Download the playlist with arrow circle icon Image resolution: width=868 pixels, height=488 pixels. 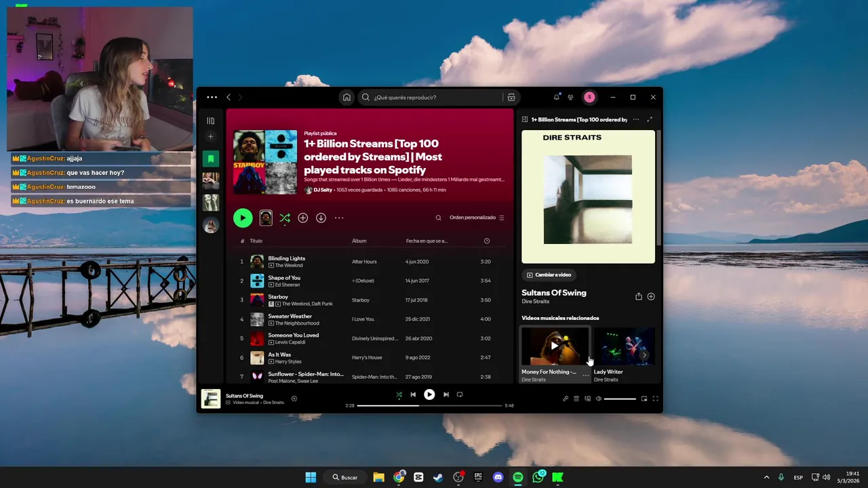(321, 218)
